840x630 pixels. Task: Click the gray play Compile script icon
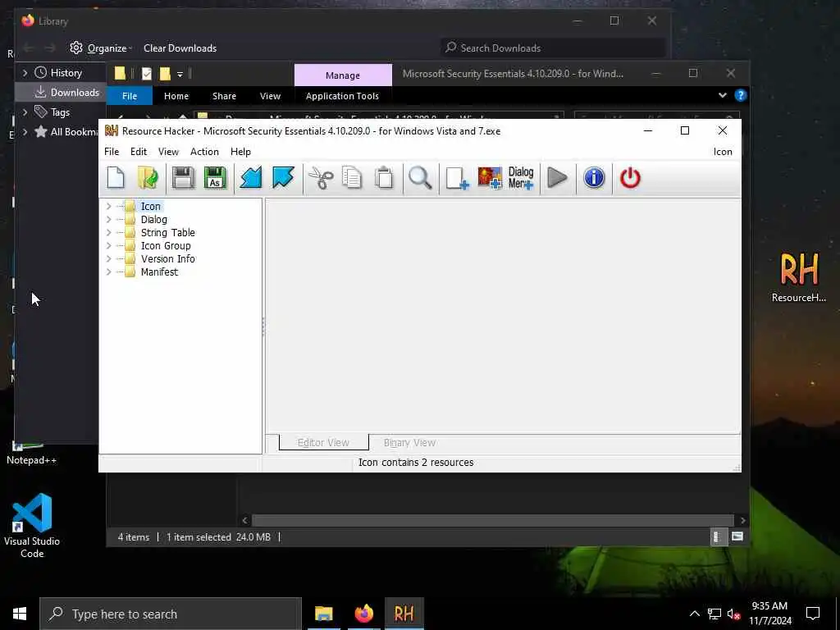[557, 178]
